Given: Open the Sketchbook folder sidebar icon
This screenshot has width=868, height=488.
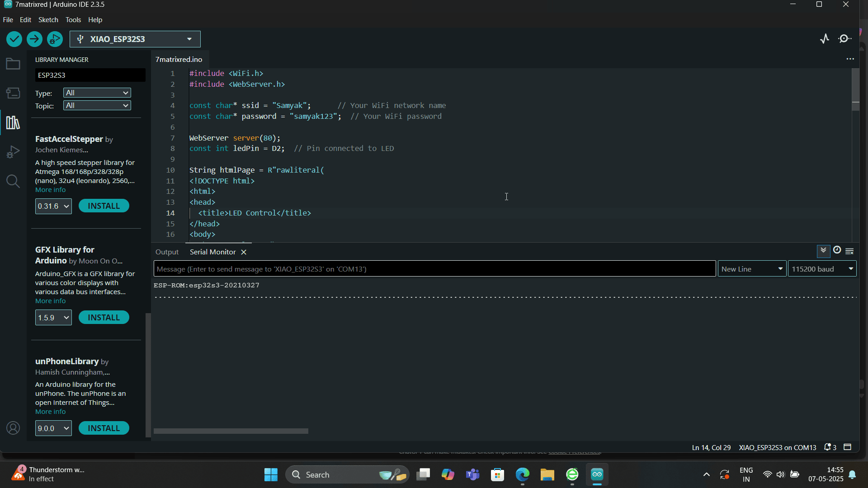Looking at the screenshot, I should 13,64.
